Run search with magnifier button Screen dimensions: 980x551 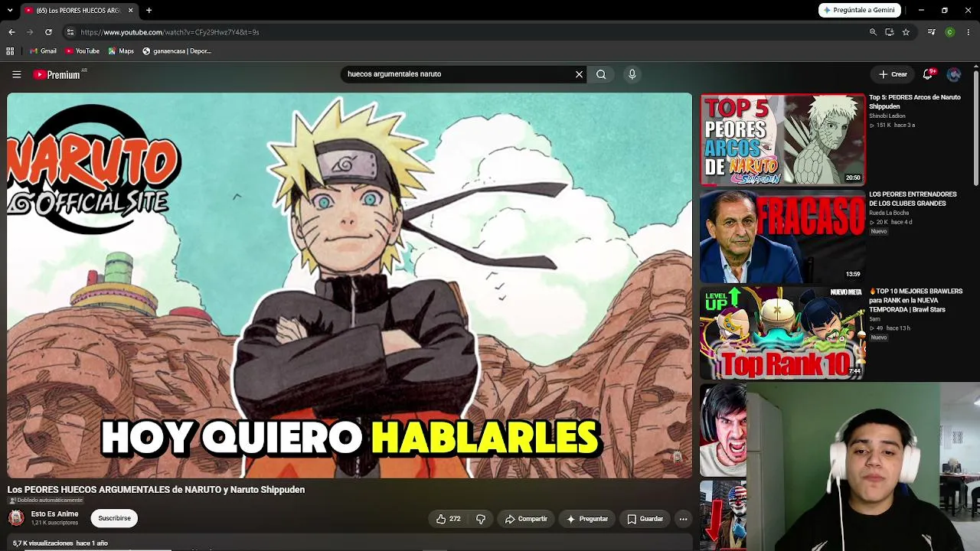(601, 74)
